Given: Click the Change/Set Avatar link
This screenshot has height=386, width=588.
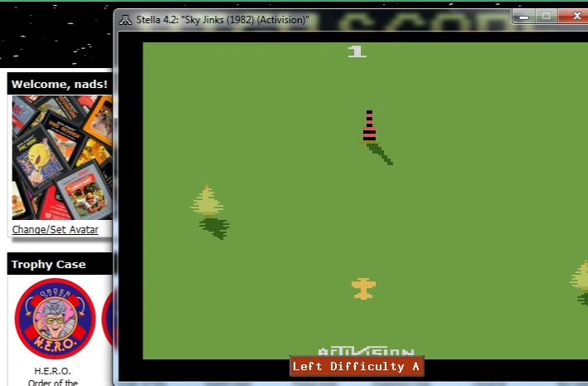Looking at the screenshot, I should (x=55, y=229).
